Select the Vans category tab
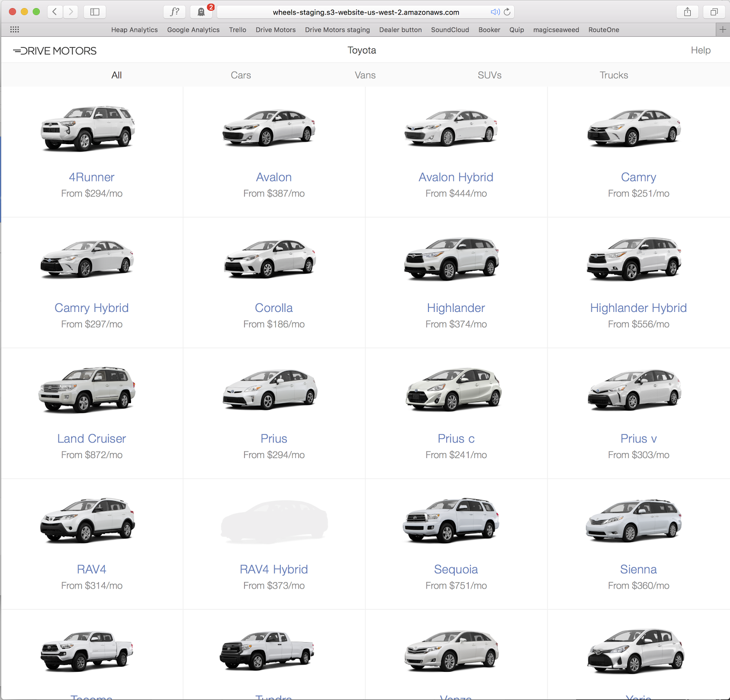This screenshot has height=700, width=730. (365, 75)
